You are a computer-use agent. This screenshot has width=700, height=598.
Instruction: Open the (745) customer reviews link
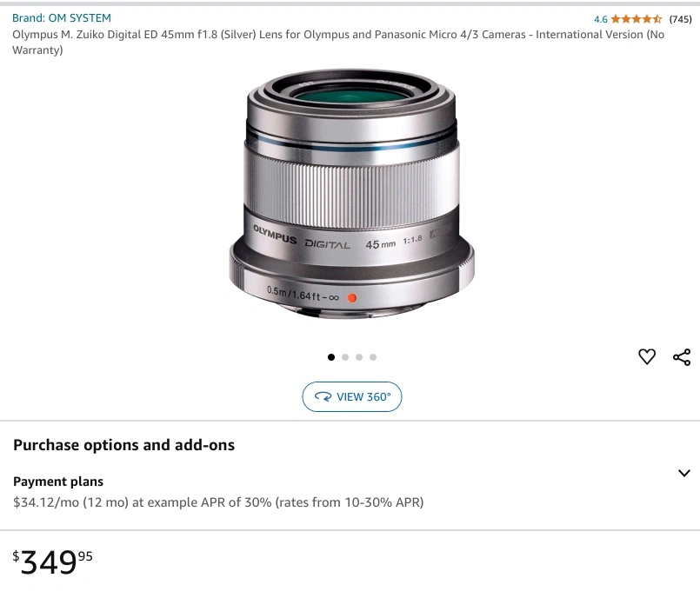(x=680, y=19)
